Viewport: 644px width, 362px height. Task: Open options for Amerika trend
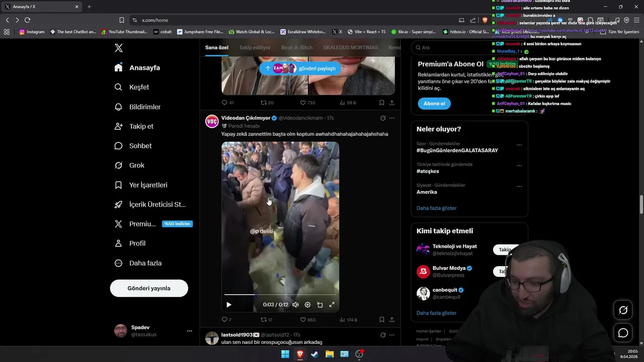(x=519, y=187)
